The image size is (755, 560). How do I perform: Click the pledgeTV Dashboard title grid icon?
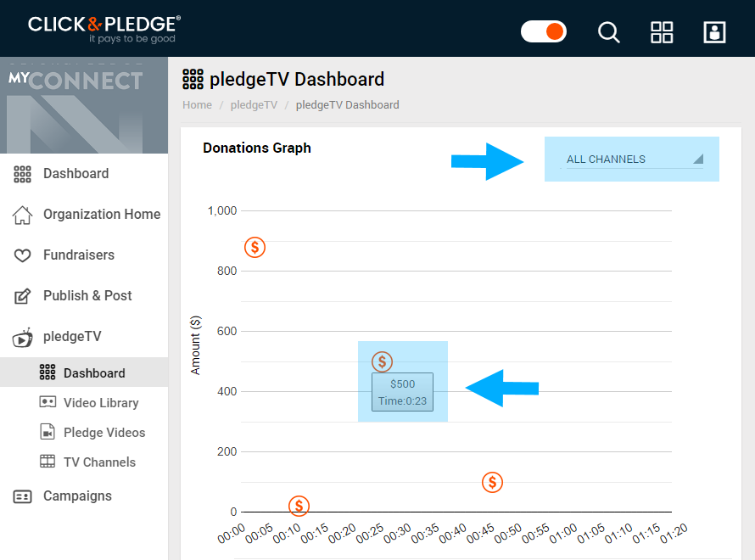(x=193, y=80)
